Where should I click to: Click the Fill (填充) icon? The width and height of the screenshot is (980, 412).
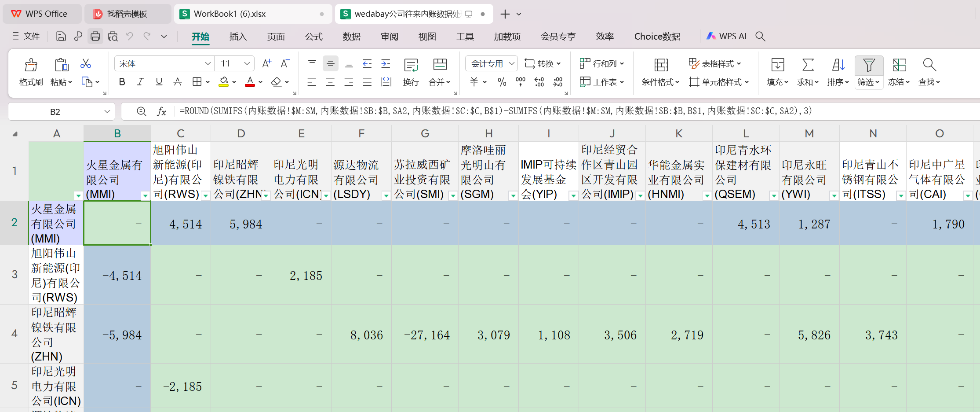click(778, 65)
